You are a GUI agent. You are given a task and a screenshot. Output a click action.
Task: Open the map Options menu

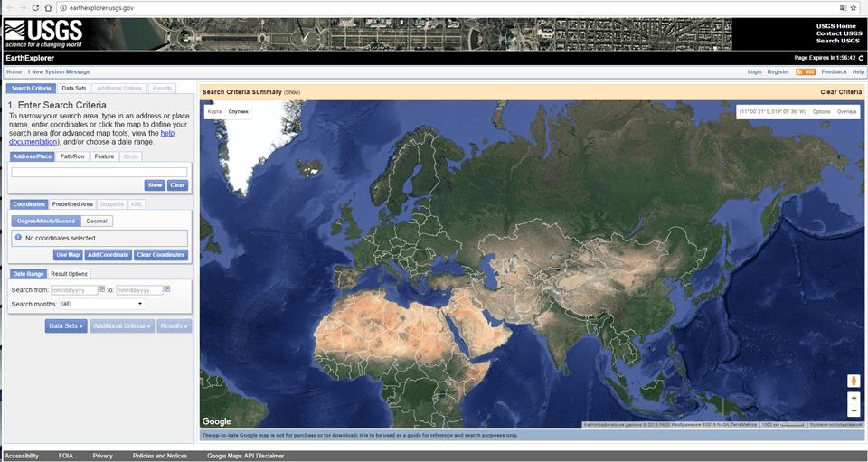pos(821,111)
